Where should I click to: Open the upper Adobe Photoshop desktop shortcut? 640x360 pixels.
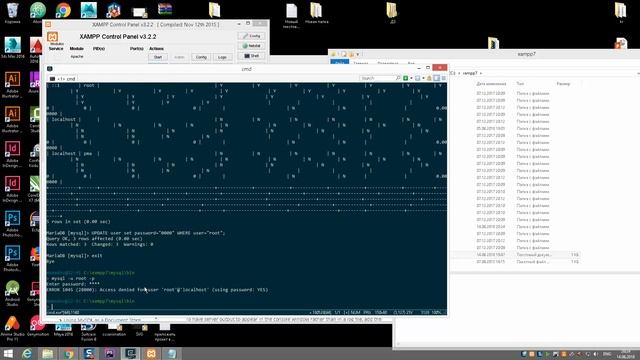coord(12,224)
